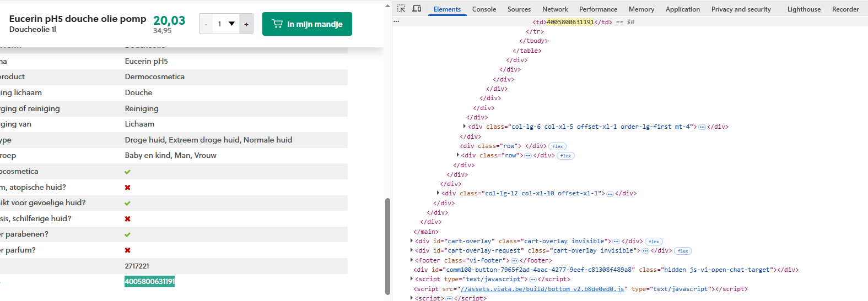Screen dimensions: 868x301
Task: Click the price 20,03
Action: (169, 20)
